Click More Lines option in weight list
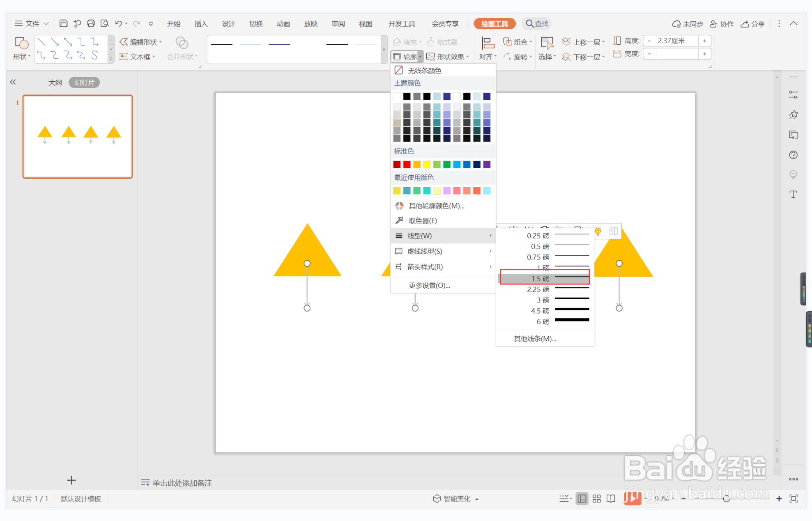Image resolution: width=812 pixels, height=521 pixels. click(x=535, y=339)
